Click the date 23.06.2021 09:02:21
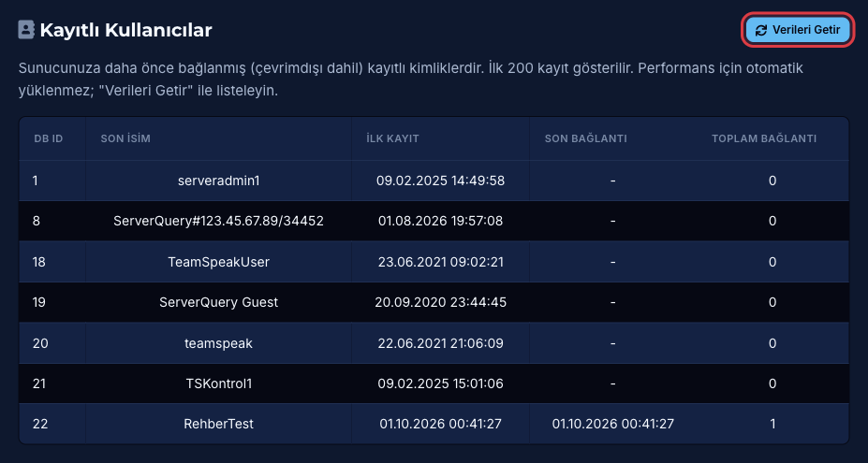Image resolution: width=868 pixels, height=463 pixels. pyautogui.click(x=441, y=262)
